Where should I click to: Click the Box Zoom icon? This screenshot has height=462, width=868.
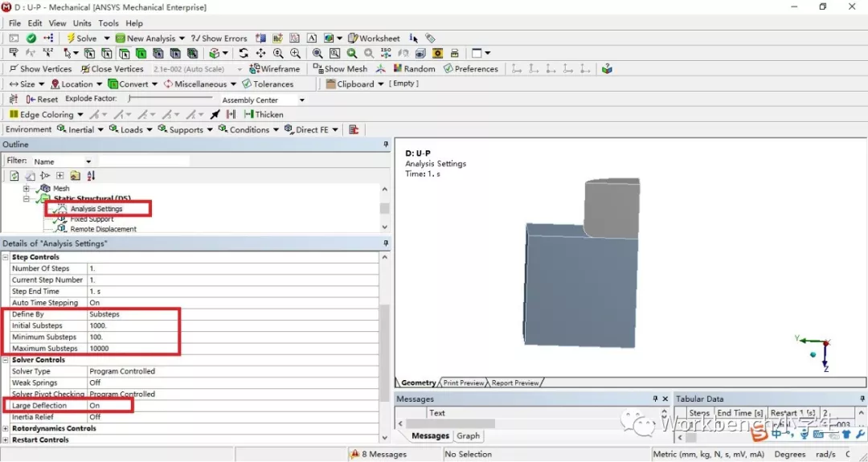pos(334,53)
